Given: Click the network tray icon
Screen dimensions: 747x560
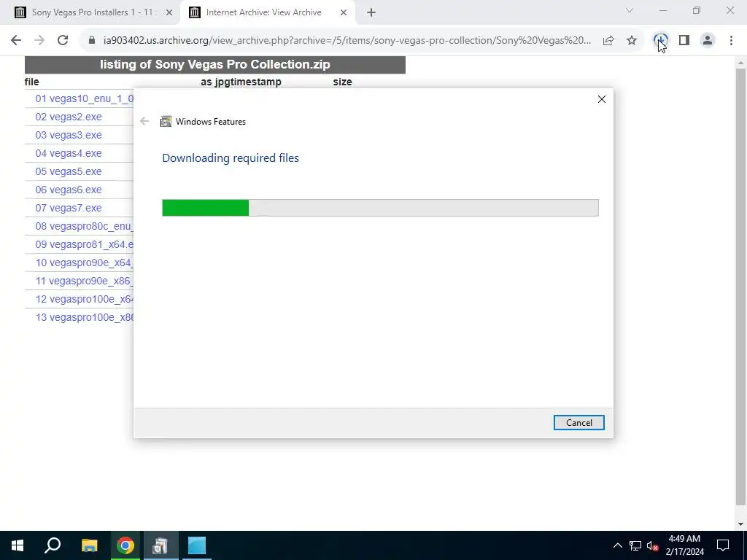Looking at the screenshot, I should coord(635,545).
